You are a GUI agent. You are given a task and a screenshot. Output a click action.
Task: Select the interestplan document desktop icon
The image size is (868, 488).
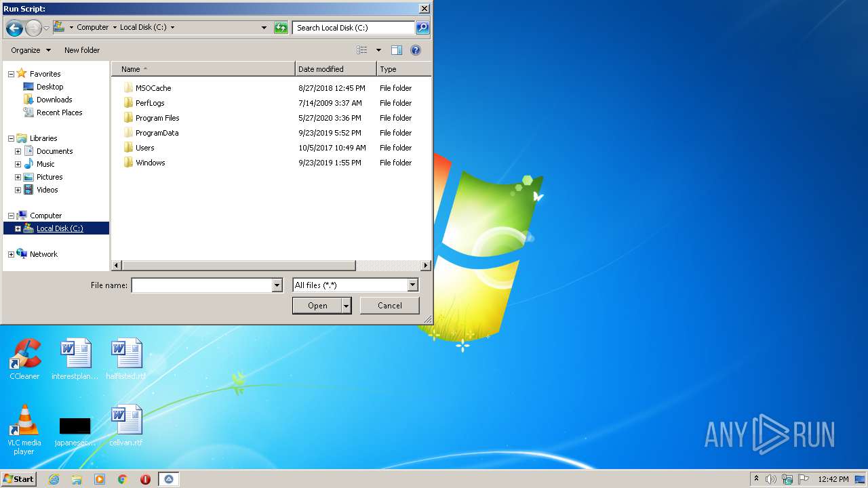point(75,359)
